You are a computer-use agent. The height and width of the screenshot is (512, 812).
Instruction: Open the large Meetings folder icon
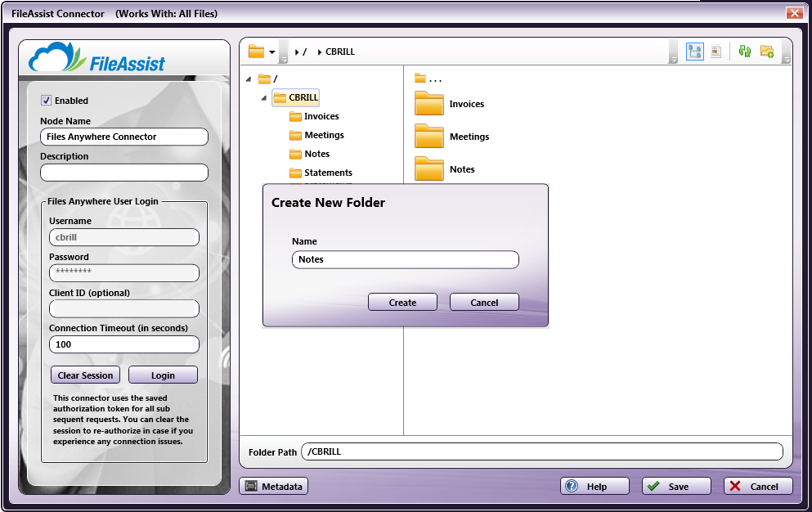428,137
